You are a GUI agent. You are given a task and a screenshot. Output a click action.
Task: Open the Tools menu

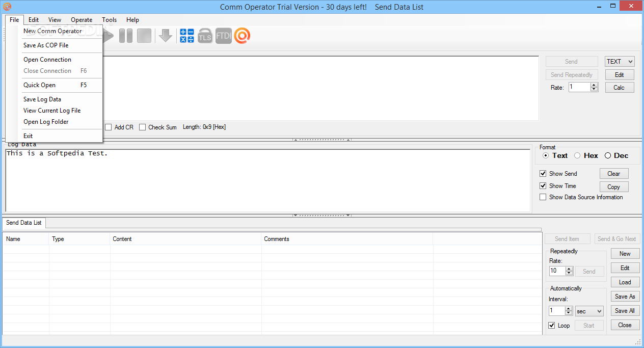coord(109,20)
